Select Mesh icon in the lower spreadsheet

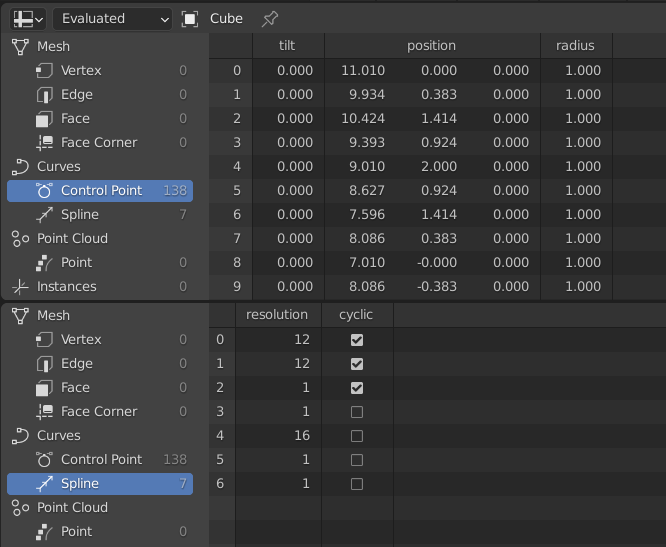coord(20,316)
